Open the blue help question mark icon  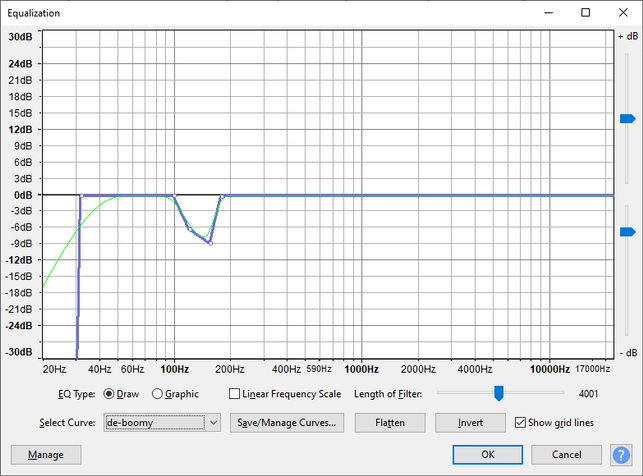click(x=621, y=455)
